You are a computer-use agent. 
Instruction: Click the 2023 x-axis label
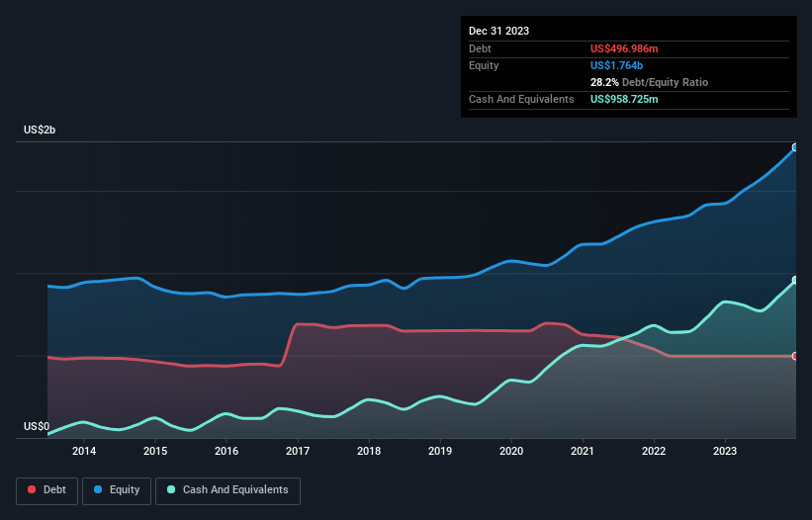point(725,451)
